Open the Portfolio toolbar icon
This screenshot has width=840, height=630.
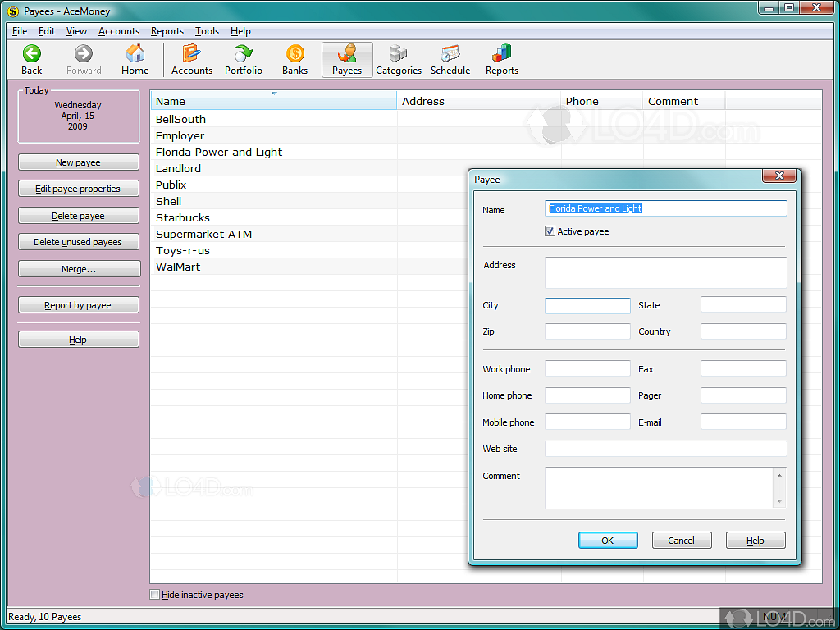tap(243, 57)
